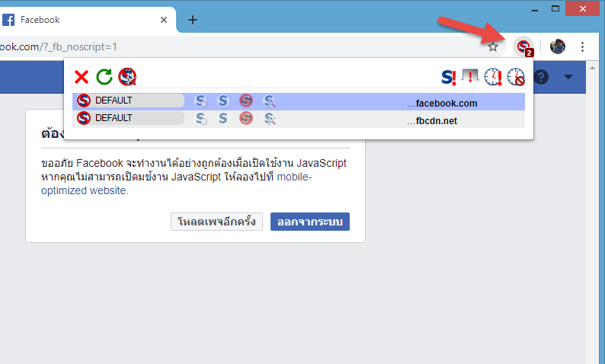Viewport: 605px width, 364px height.
Task: Click revoke temporary permissions clock icon
Action: 516,77
